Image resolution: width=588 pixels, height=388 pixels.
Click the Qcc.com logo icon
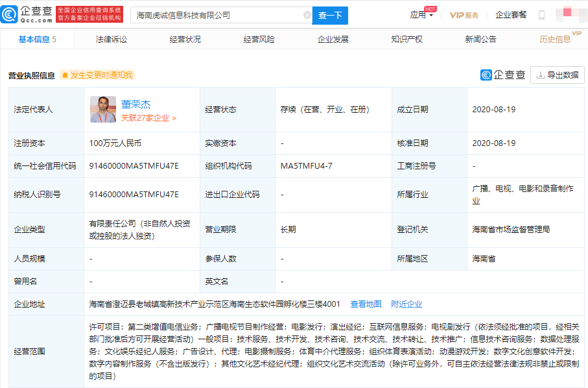coord(9,15)
